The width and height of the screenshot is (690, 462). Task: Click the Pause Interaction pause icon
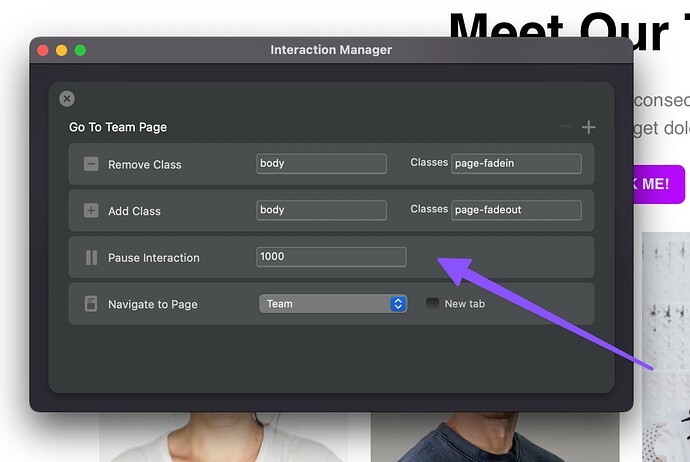pyautogui.click(x=91, y=258)
